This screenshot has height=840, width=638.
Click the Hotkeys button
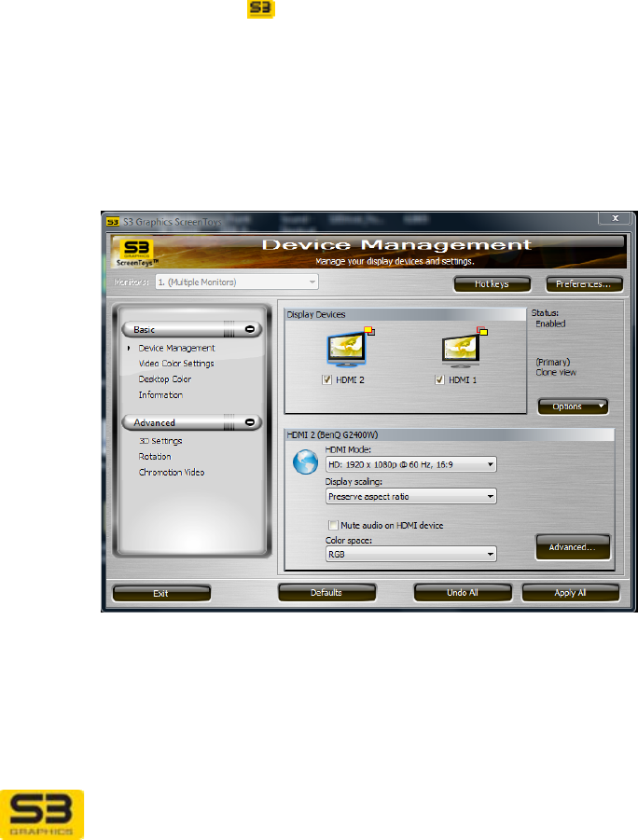tap(492, 284)
